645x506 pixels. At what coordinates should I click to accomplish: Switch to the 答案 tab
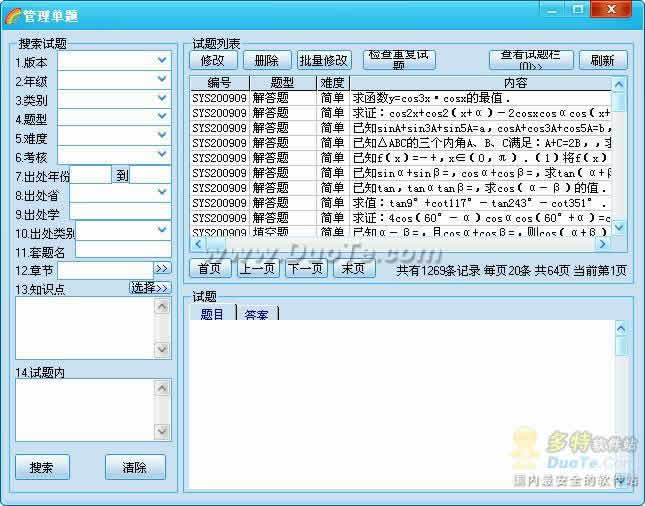point(256,314)
